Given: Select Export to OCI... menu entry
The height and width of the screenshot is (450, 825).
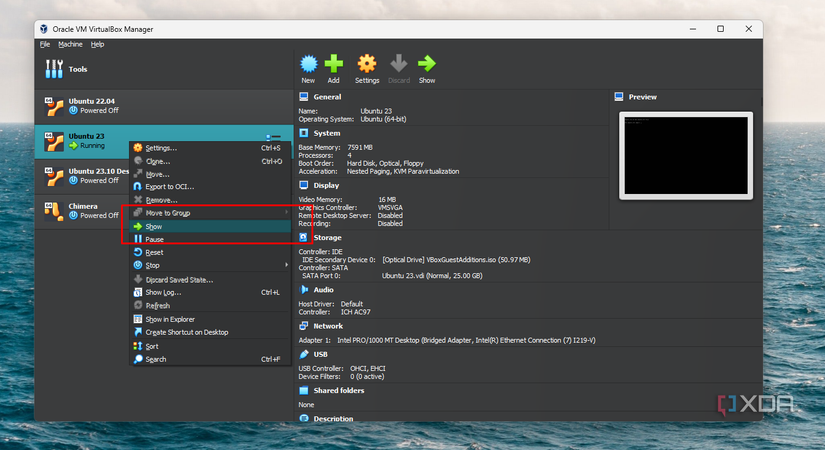Looking at the screenshot, I should click(210, 187).
